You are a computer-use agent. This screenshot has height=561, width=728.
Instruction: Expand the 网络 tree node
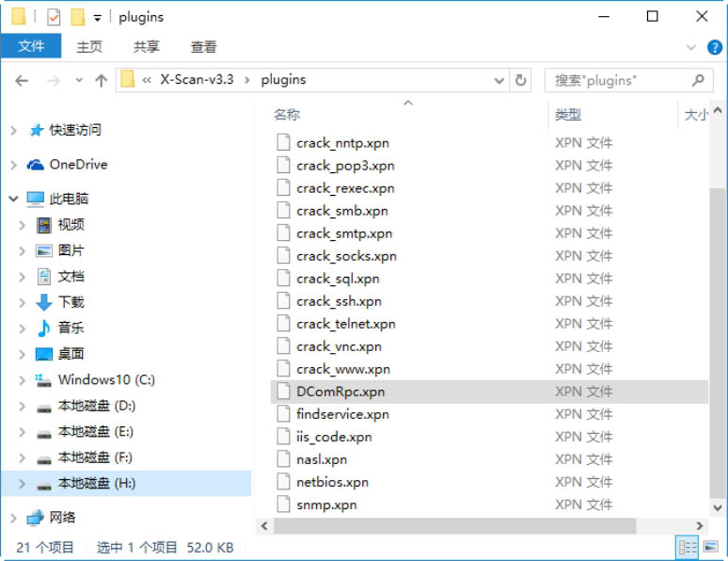[x=14, y=519]
